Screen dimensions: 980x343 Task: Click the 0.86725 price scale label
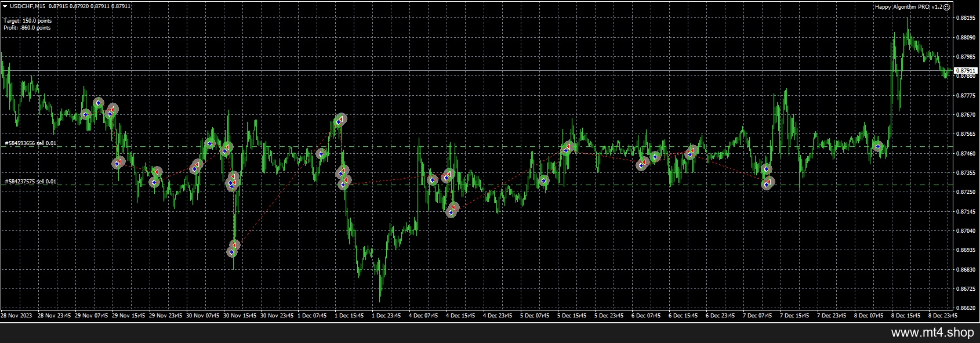(x=965, y=289)
